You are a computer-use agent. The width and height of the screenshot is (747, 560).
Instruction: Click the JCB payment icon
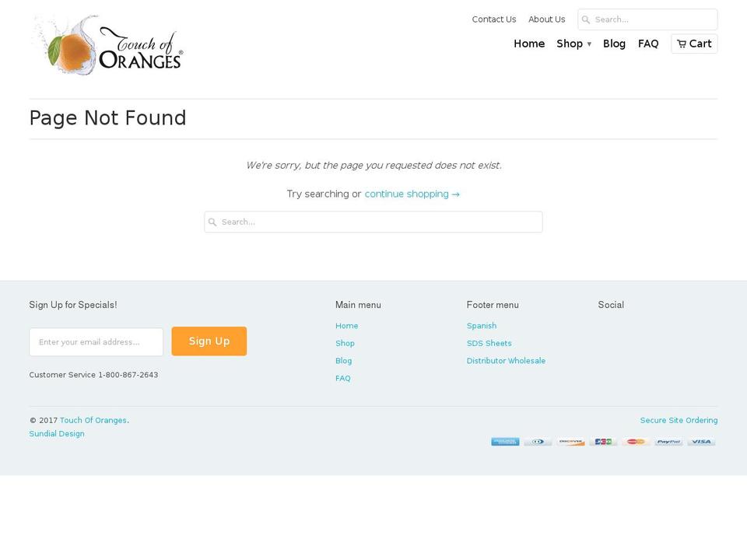tap(603, 442)
